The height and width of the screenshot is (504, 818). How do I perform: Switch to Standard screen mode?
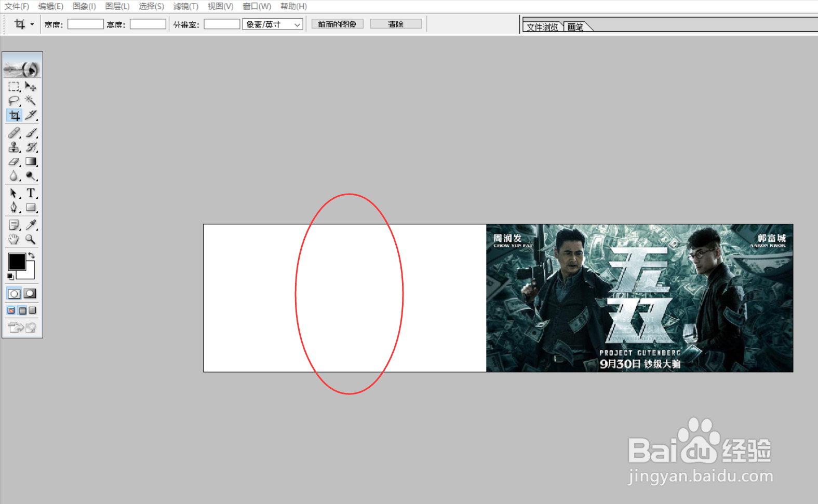tap(11, 310)
